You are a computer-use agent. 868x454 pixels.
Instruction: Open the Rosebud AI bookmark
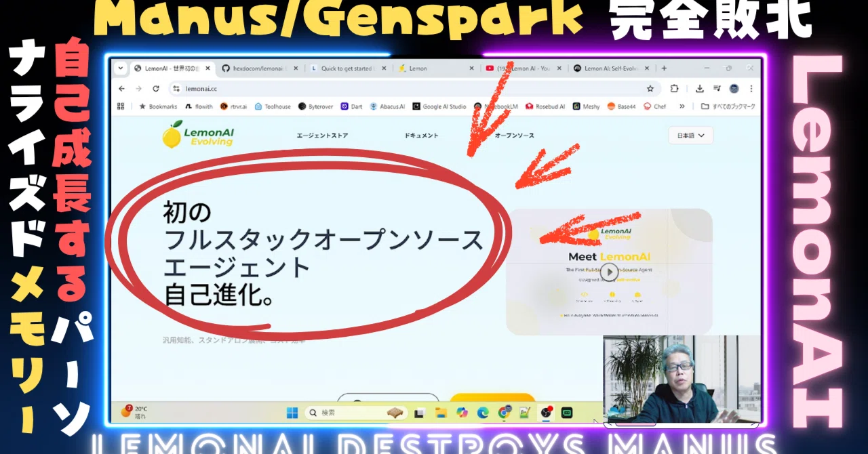click(x=544, y=106)
